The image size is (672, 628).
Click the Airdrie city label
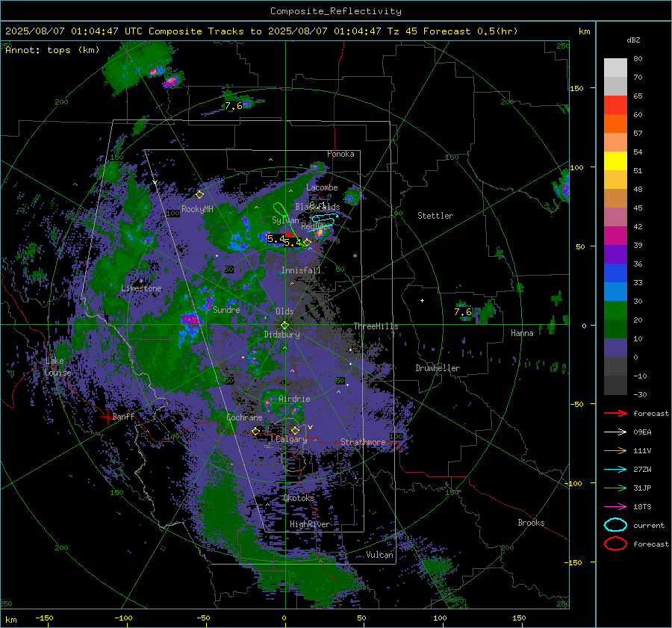coord(294,399)
